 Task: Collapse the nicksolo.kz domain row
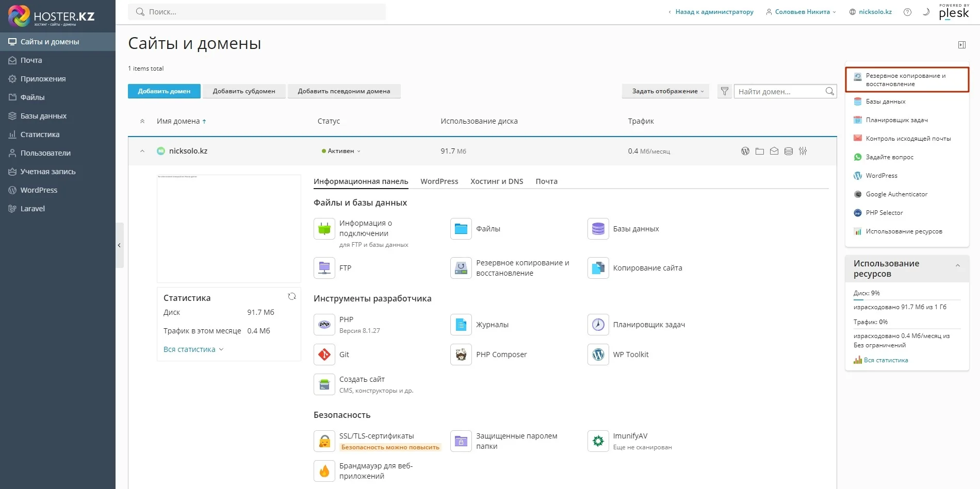click(142, 151)
